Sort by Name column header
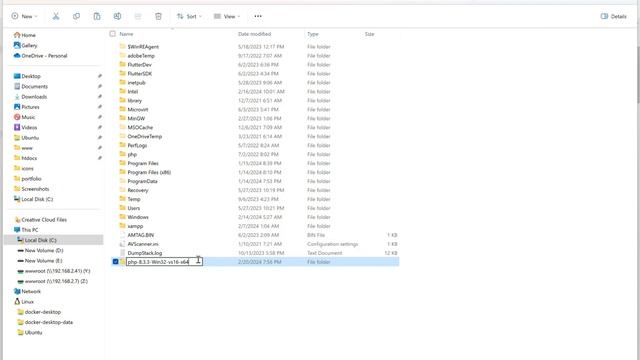Viewport: 640px width, 360px height. 127,34
